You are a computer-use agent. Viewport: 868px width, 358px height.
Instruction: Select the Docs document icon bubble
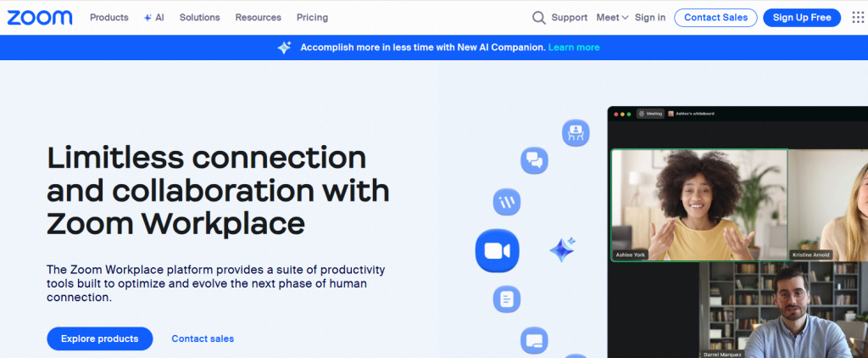coord(507,299)
